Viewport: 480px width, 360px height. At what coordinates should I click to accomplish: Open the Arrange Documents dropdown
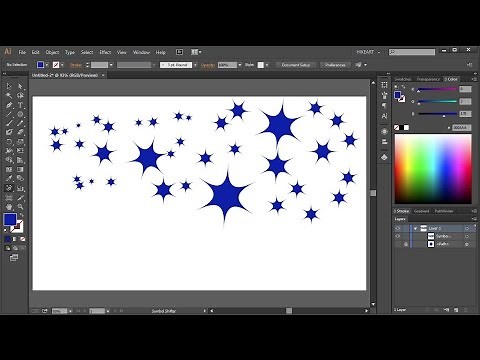196,52
